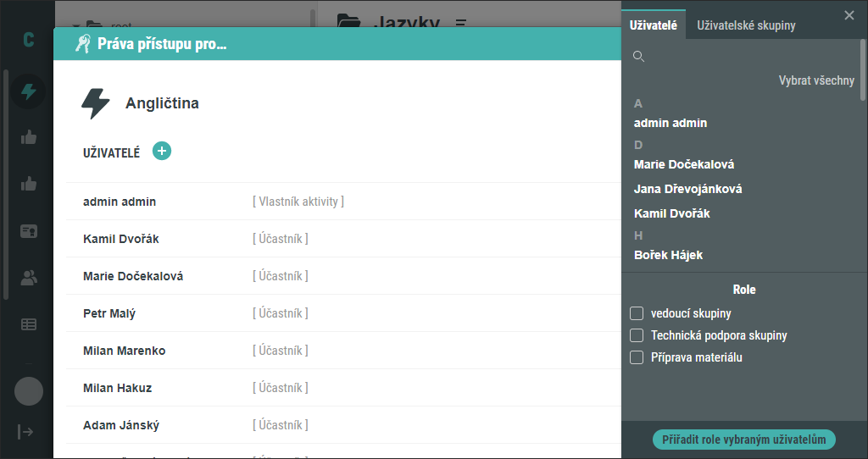Select Kamil Dvořák in the users panel

[x=672, y=213]
